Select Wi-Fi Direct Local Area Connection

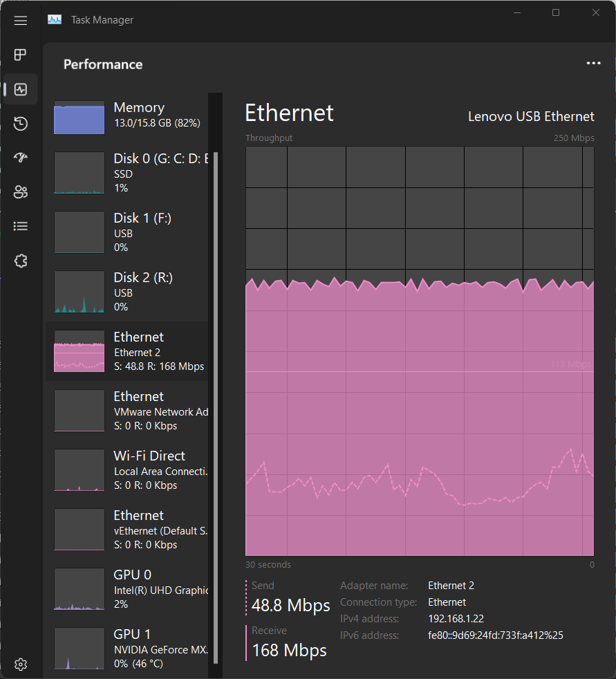pyautogui.click(x=130, y=471)
